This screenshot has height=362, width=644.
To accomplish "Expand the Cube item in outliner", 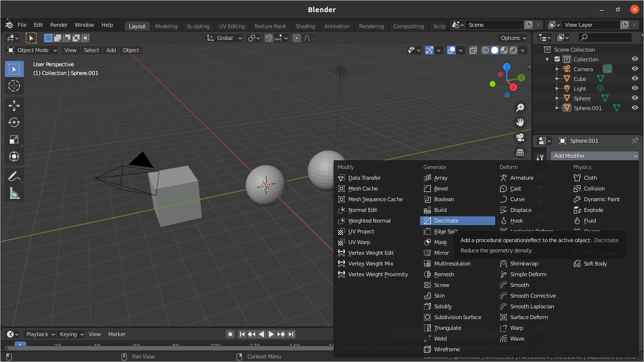I will [x=557, y=79].
